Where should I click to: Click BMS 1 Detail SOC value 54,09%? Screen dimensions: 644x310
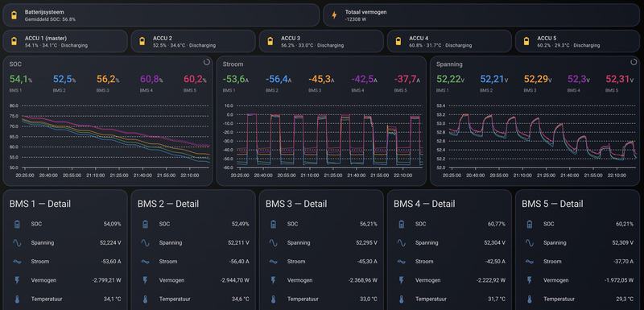(112, 224)
